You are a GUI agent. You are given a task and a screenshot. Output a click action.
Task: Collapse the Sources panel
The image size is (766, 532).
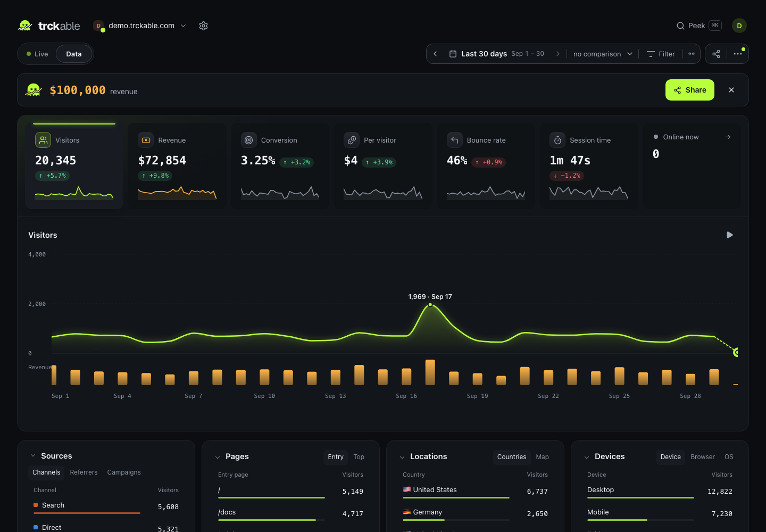click(33, 455)
